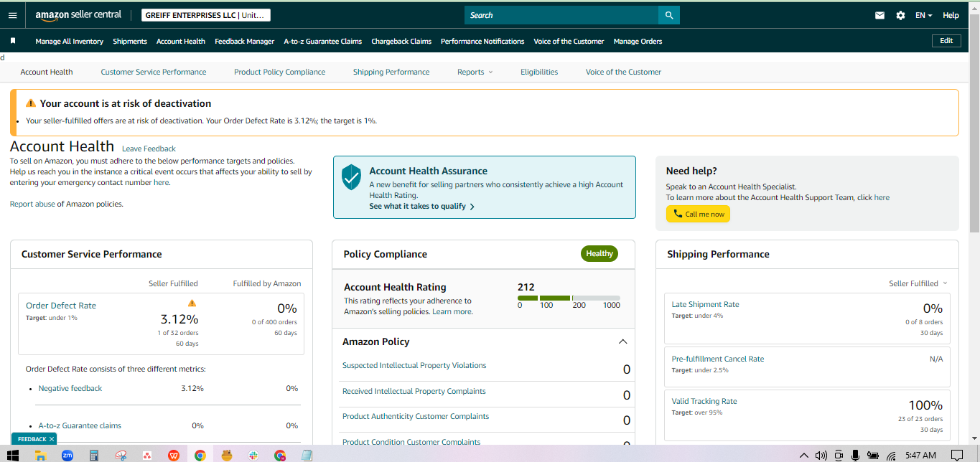Image resolution: width=980 pixels, height=462 pixels.
Task: Open Shipments in the favorites bar
Action: (130, 41)
